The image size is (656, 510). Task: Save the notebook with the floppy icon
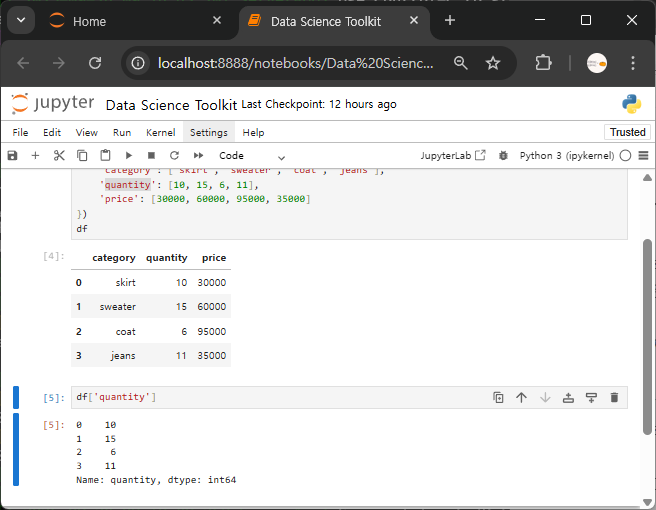point(13,156)
